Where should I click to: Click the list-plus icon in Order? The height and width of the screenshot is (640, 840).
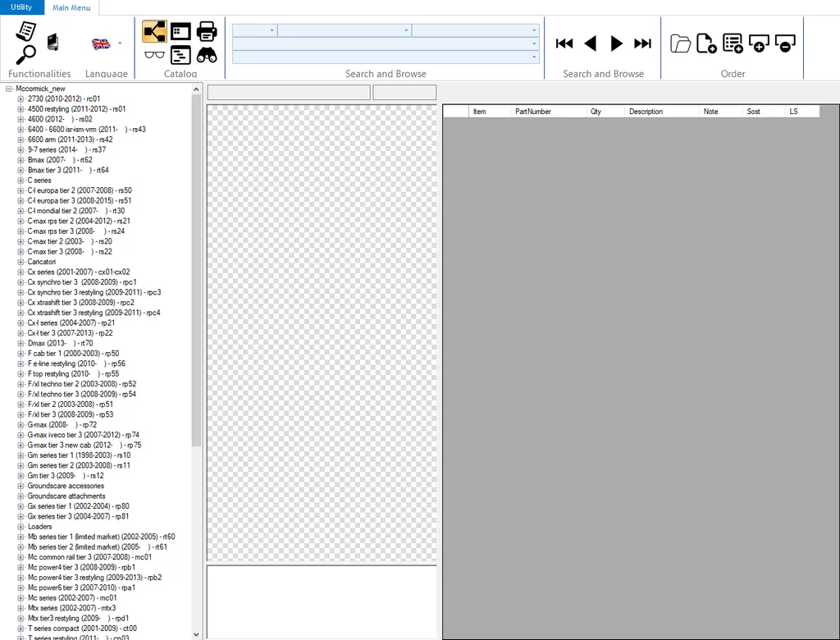pos(733,43)
